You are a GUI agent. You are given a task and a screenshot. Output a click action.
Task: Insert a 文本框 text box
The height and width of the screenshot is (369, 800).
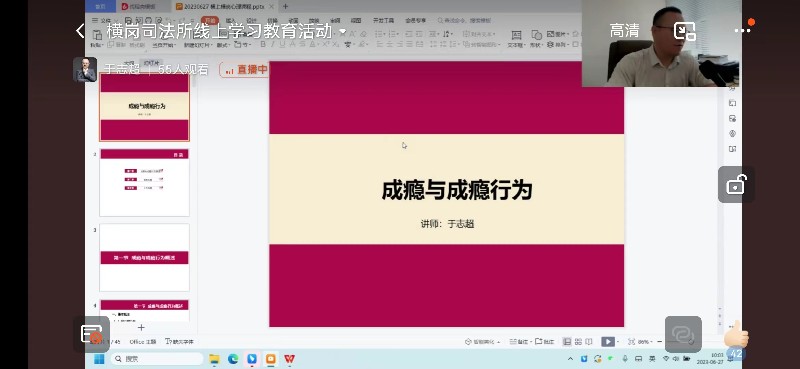tap(516, 39)
